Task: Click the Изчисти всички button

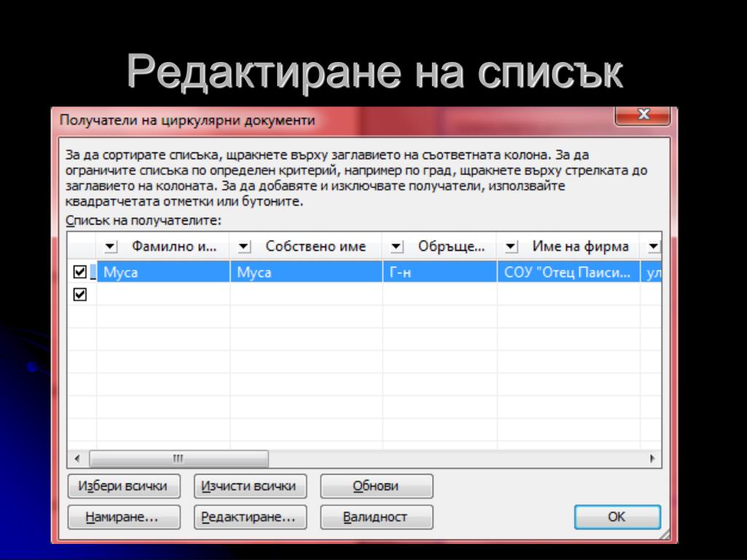Action: [250, 486]
